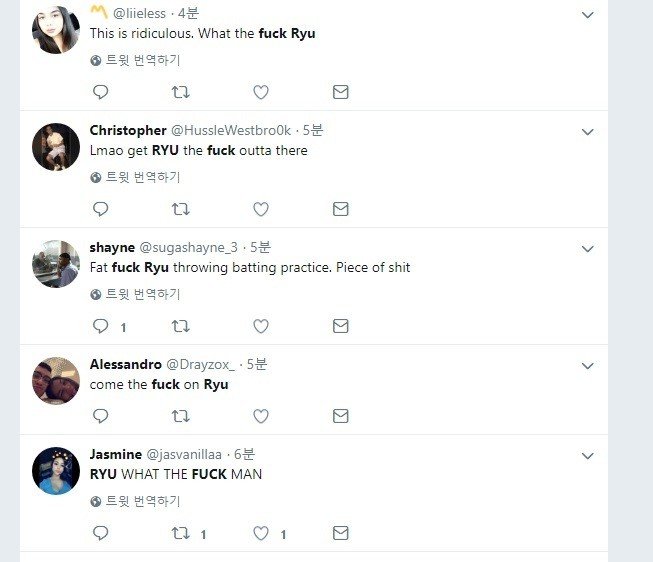Retweet Christopher's tweet
Viewport: 653px width, 562px height.
coord(180,209)
